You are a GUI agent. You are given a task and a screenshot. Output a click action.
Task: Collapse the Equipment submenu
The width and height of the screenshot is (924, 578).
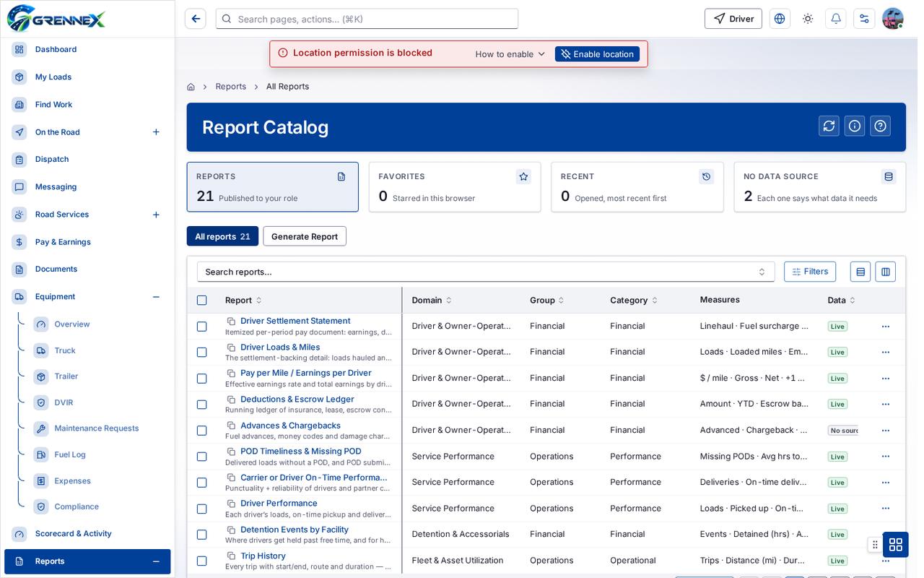coord(156,297)
